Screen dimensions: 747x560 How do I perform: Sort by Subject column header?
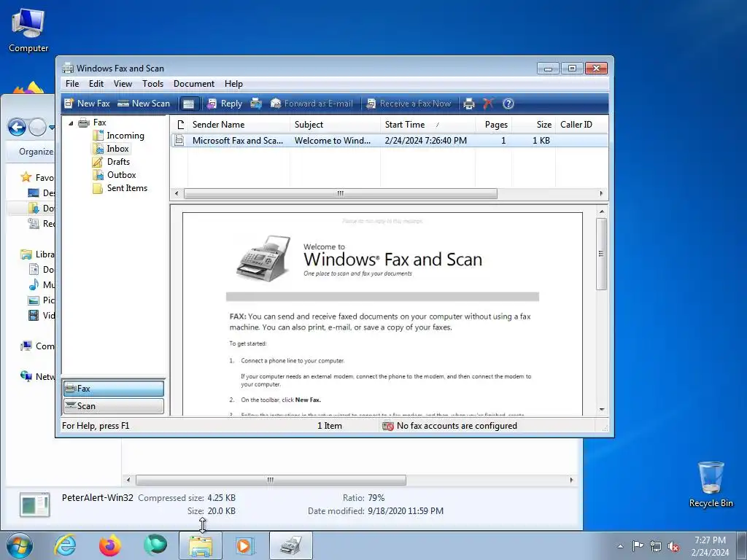(335, 125)
